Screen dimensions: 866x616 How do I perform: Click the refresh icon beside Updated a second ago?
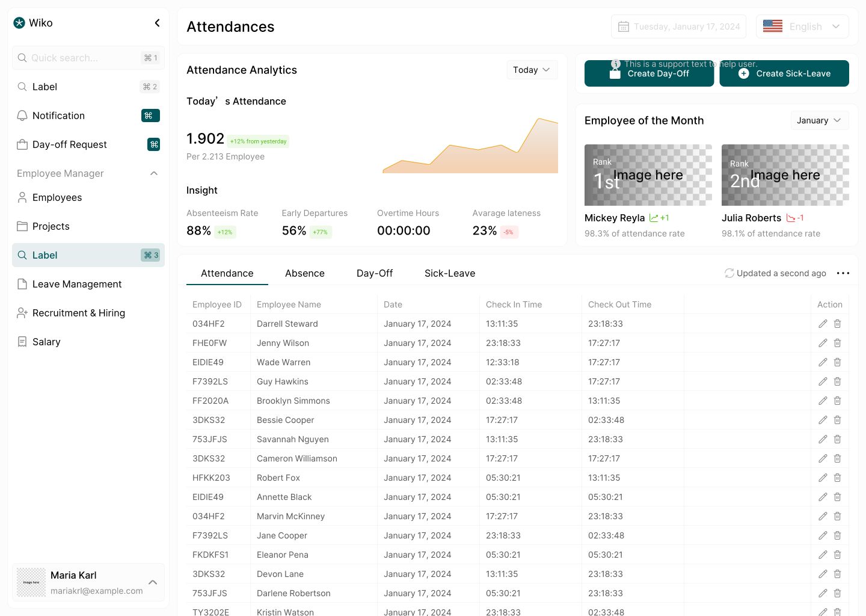[x=729, y=273]
